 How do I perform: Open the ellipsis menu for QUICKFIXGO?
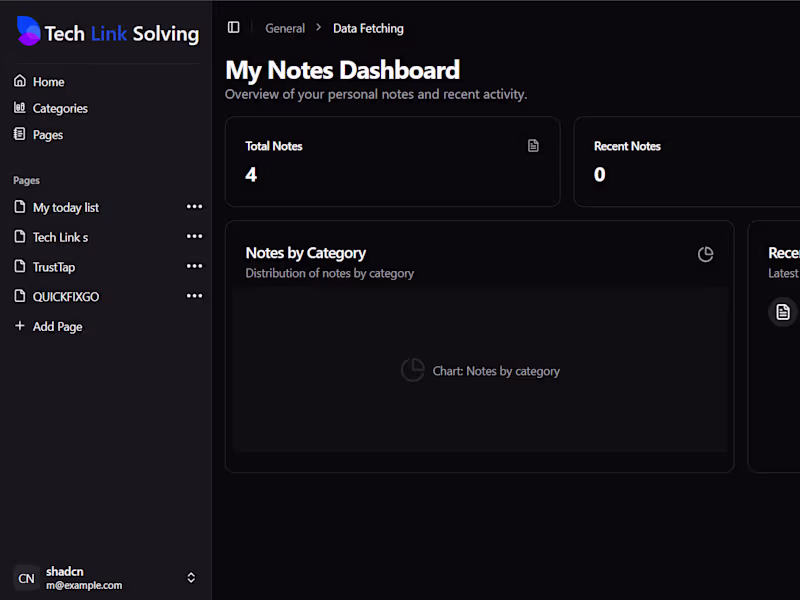pos(194,295)
